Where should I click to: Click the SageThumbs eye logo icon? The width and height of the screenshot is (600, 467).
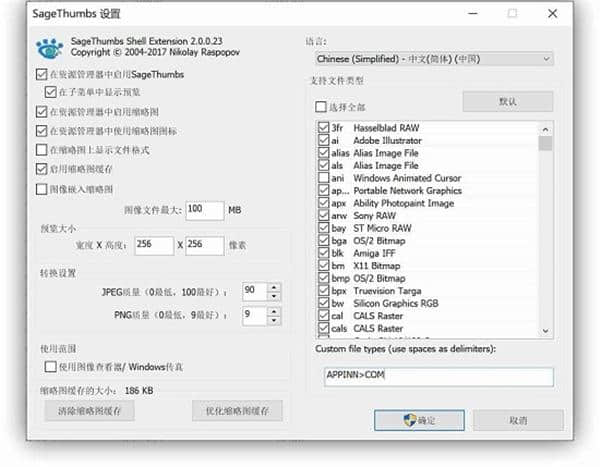[49, 48]
